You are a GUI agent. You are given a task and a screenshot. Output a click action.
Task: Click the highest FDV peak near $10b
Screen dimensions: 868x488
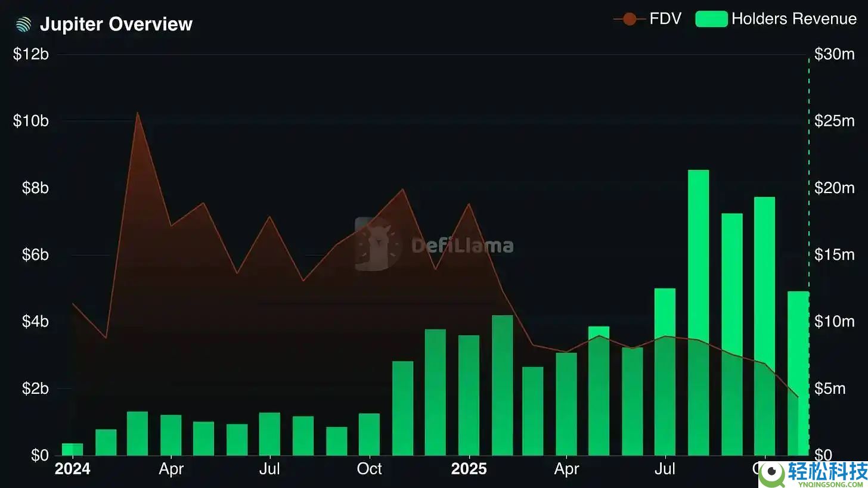138,113
